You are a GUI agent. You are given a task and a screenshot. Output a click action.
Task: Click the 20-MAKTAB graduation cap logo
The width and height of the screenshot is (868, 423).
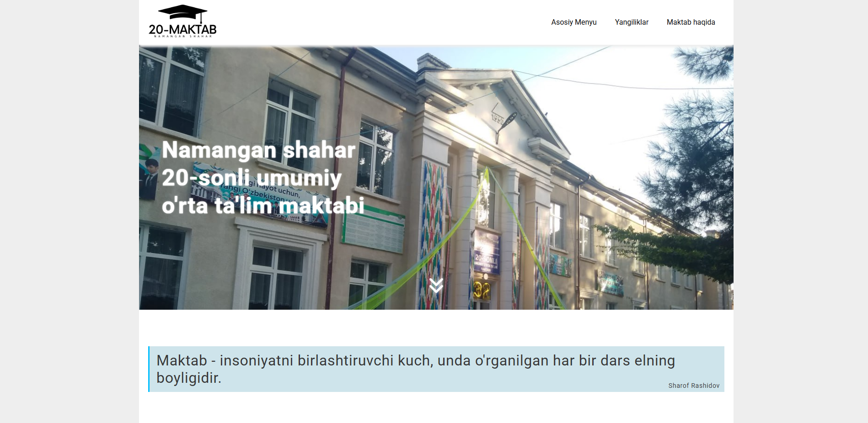(182, 21)
